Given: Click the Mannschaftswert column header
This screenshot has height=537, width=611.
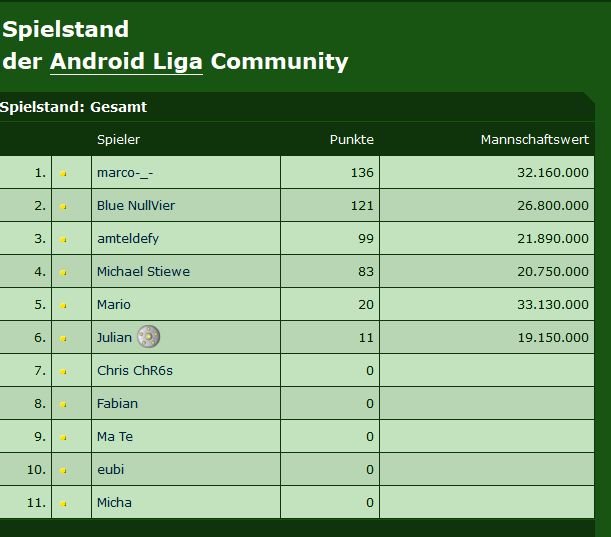Looking at the screenshot, I should [535, 140].
